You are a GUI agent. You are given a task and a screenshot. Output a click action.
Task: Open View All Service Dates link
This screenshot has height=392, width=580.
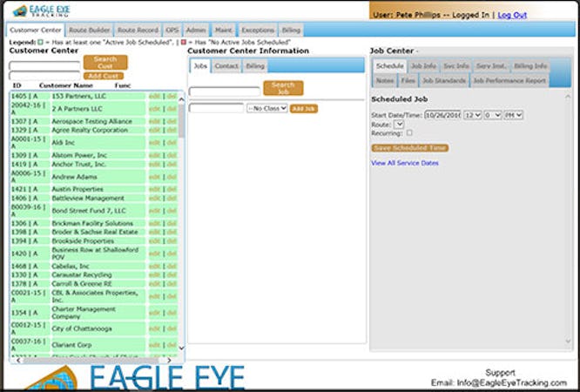click(405, 163)
